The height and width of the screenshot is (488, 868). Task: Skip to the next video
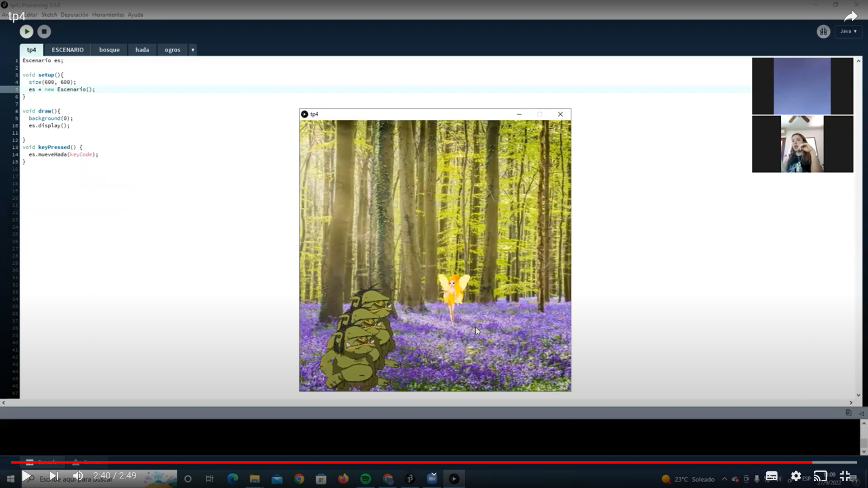point(54,476)
